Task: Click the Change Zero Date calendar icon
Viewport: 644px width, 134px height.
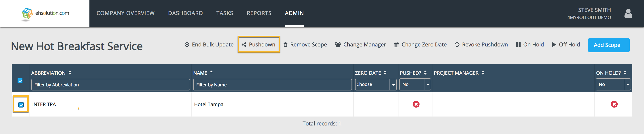Action: tap(396, 45)
